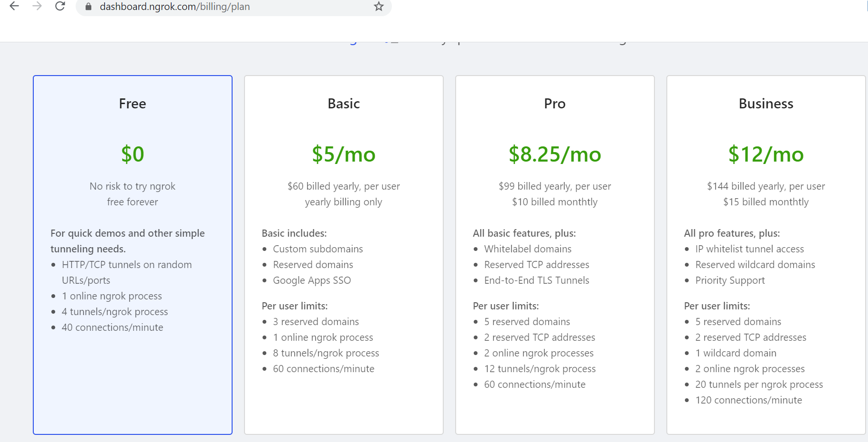Click 'Custom subdomains' in Basic features

pyautogui.click(x=318, y=249)
